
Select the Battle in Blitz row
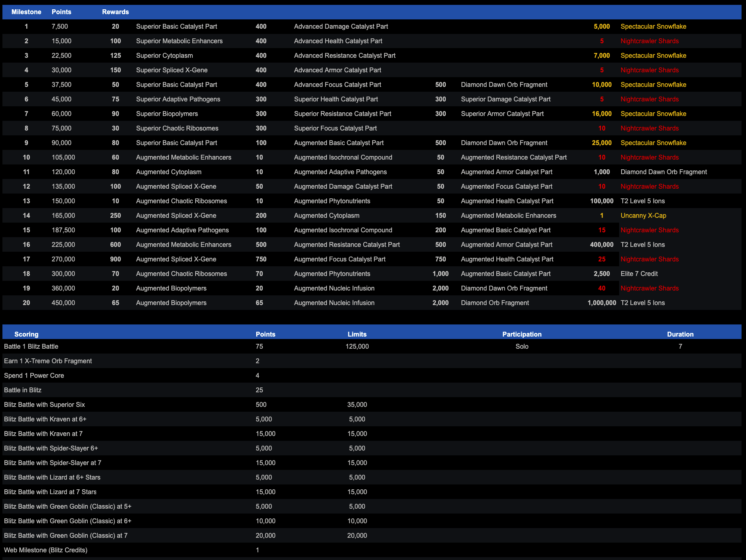coord(372,390)
